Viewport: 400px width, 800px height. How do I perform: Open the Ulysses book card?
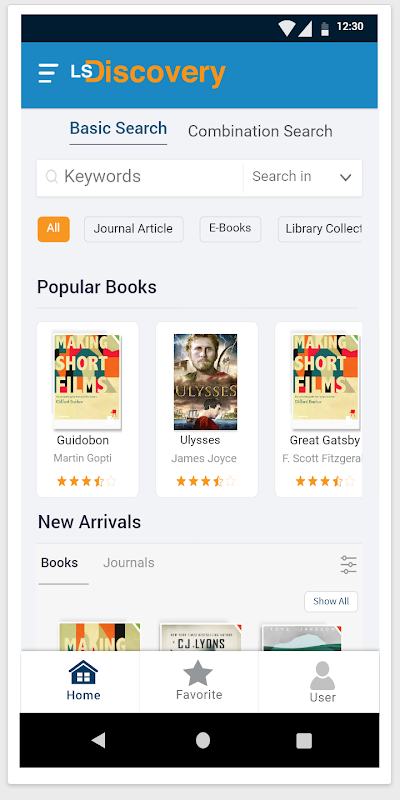(x=207, y=409)
